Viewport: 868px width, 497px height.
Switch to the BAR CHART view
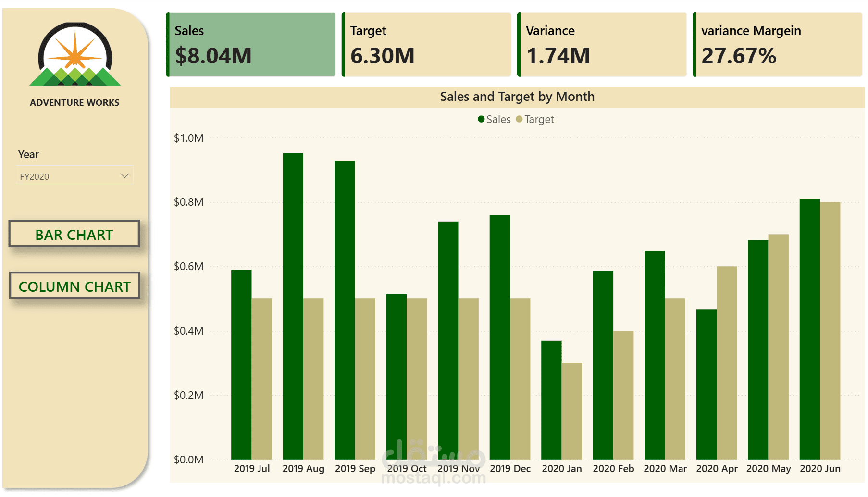(x=74, y=234)
